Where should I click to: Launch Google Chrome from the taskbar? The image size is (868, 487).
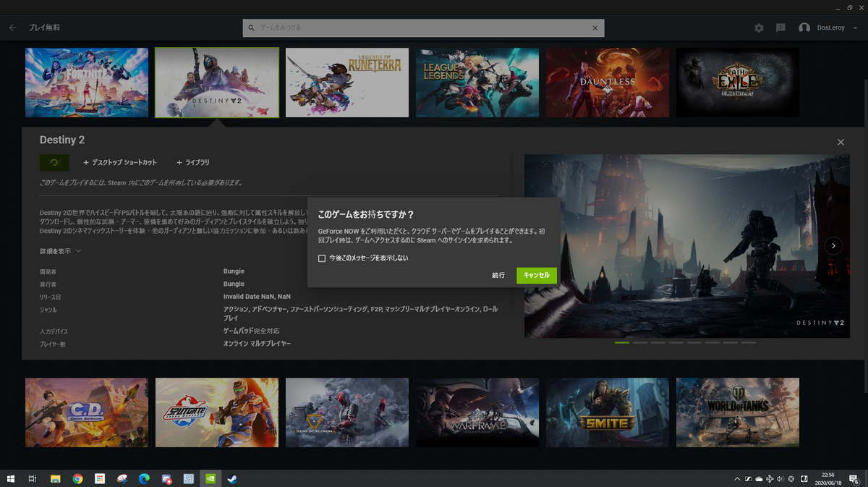tap(77, 478)
